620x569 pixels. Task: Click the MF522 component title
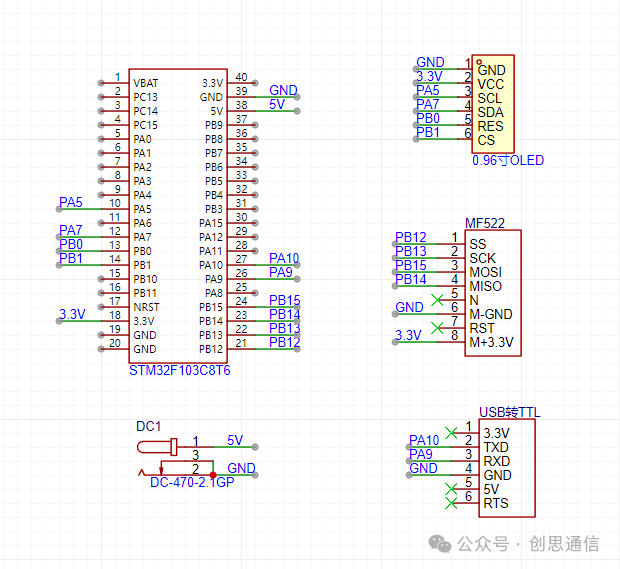pos(485,223)
